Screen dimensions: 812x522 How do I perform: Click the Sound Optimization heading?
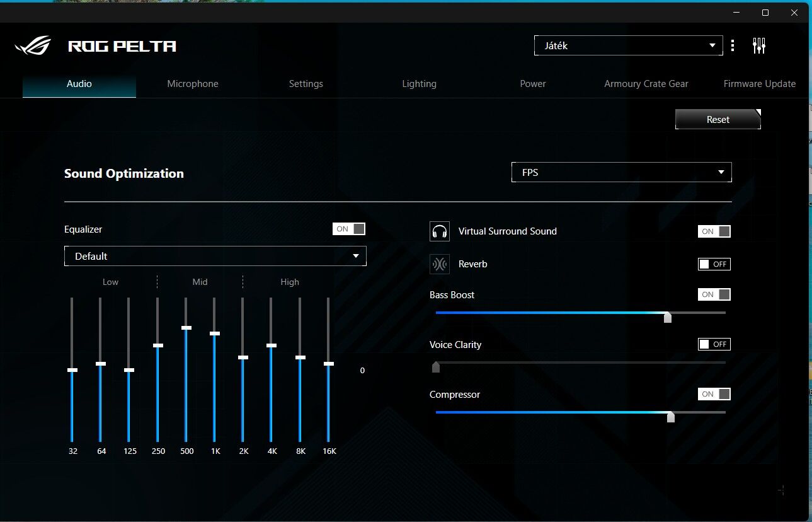click(x=124, y=173)
